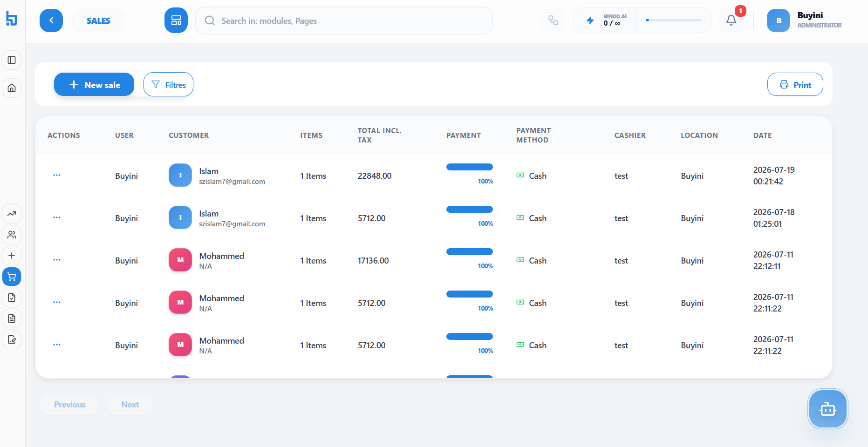The width and height of the screenshot is (868, 447).
Task: Open the Filtres button
Action: [168, 84]
